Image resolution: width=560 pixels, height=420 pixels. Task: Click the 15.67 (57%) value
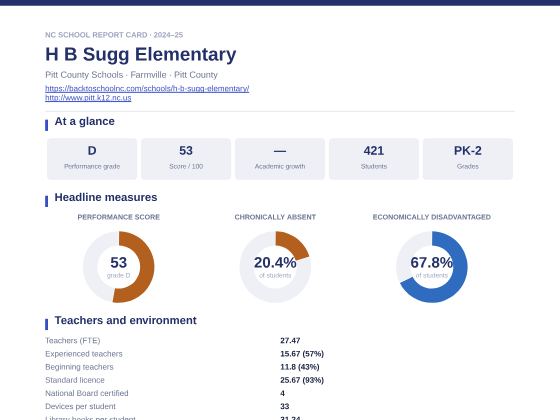pos(302,354)
